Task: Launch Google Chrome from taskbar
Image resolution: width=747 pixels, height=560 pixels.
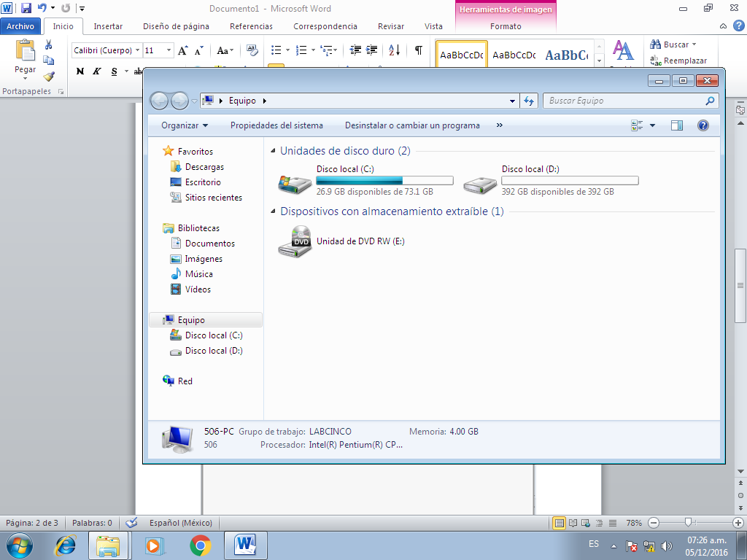Action: [199, 545]
